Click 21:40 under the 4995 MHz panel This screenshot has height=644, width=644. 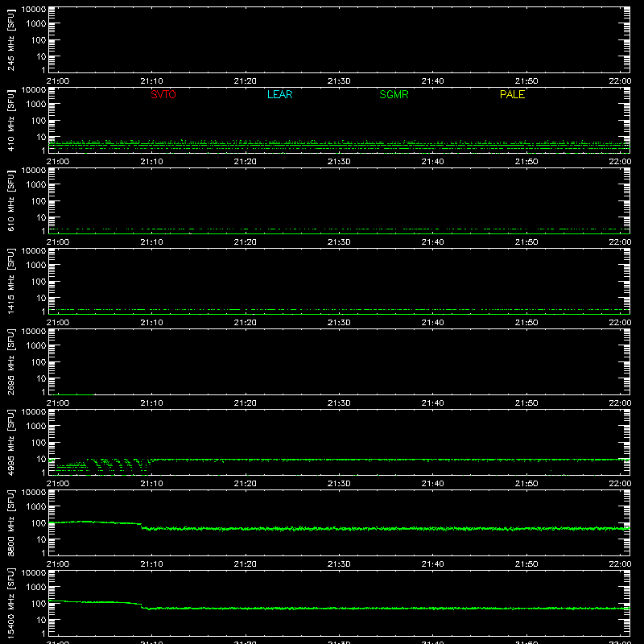pos(432,484)
